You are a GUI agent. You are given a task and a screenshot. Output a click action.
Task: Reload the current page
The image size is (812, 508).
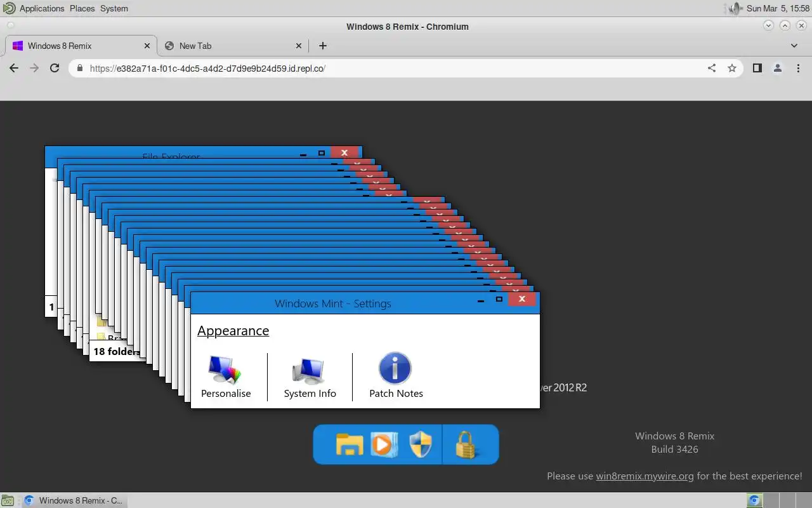pyautogui.click(x=55, y=68)
